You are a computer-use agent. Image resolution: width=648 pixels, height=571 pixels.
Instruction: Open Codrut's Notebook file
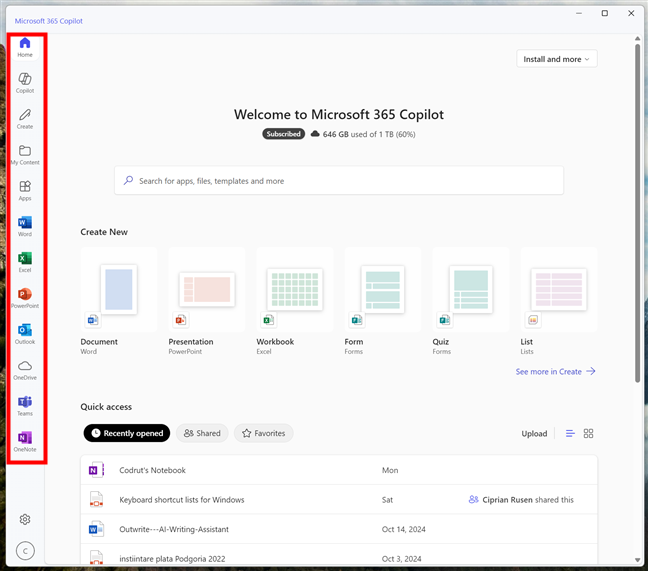click(x=339, y=470)
